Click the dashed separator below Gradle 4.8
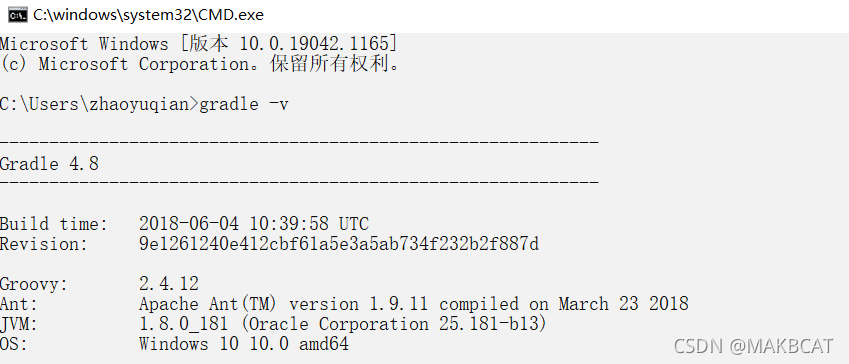The height and width of the screenshot is (364, 849). tap(299, 183)
